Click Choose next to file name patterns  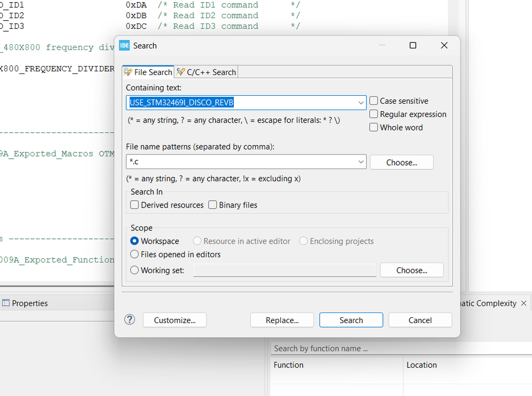point(402,162)
